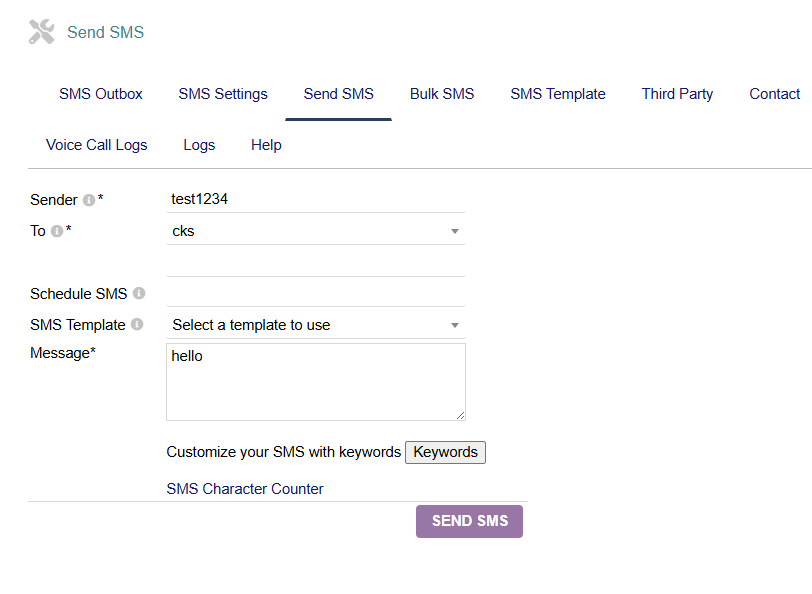Click the SMS Template info icon
This screenshot has width=812, height=594.
click(137, 325)
